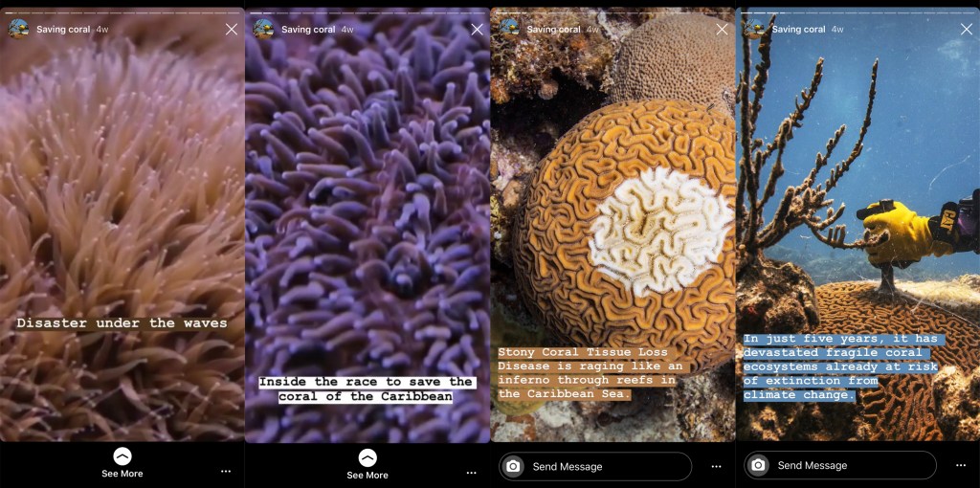Viewport: 980px width, 488px height.
Task: Dismiss the yellow glove diver story with X
Action: (967, 30)
